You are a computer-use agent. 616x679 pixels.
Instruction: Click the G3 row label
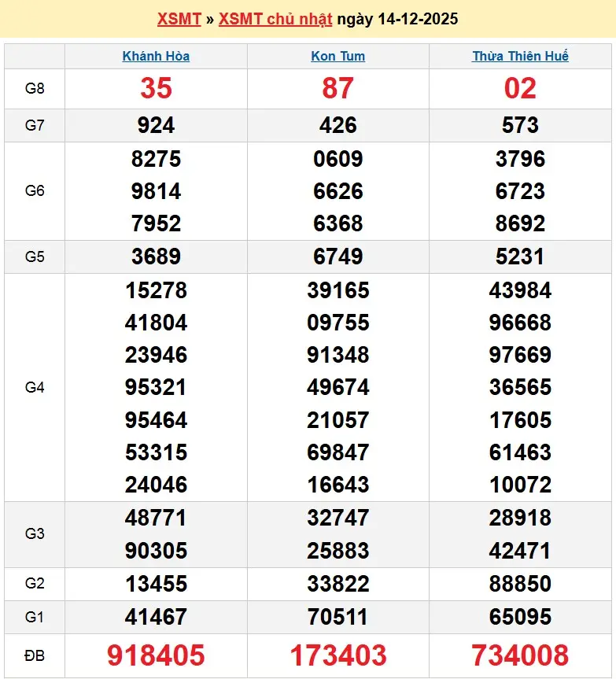(x=35, y=533)
